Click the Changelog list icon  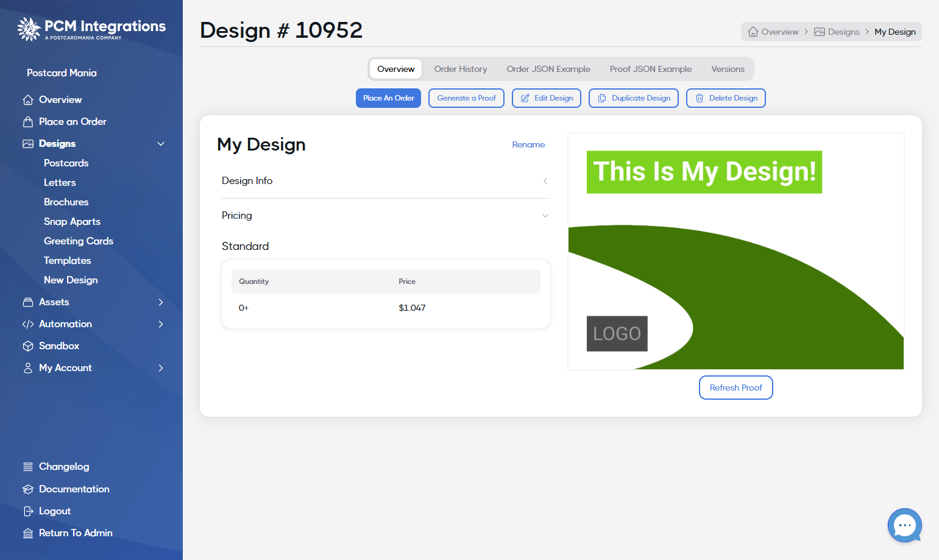28,467
